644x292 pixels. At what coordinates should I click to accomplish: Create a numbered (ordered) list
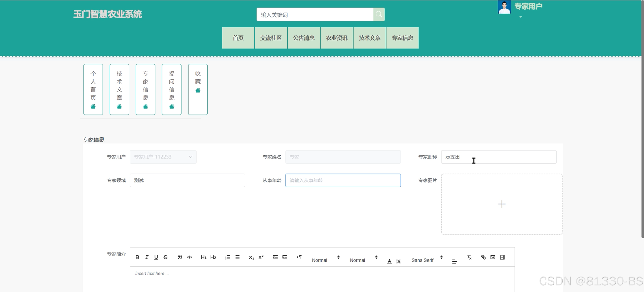pyautogui.click(x=227, y=257)
